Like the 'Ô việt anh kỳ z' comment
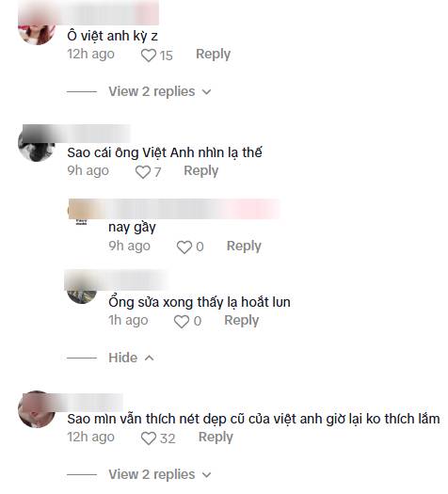 (149, 56)
